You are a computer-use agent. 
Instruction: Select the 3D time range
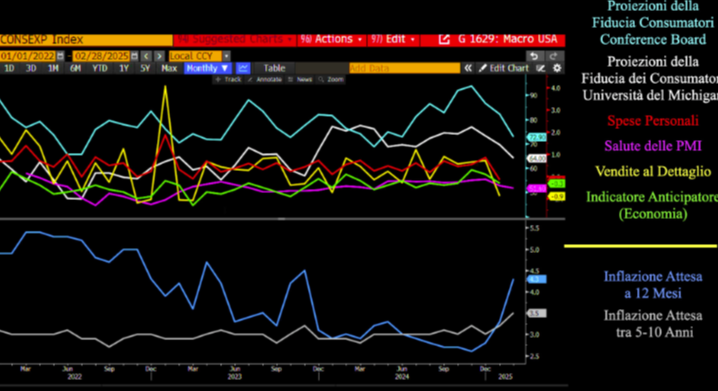coord(31,68)
